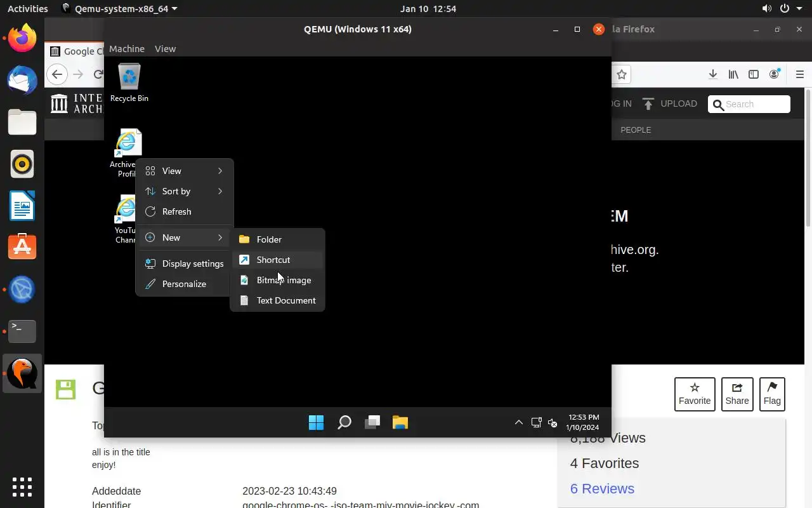The image size is (812, 508).
Task: Choose Bitmap image in the New submenu
Action: coord(278,280)
